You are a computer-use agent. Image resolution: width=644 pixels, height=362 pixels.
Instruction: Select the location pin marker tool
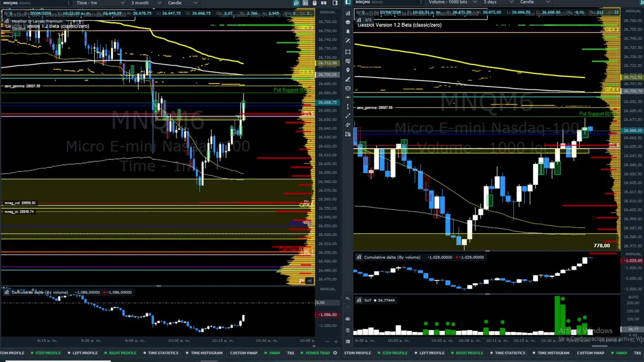tap(348, 70)
